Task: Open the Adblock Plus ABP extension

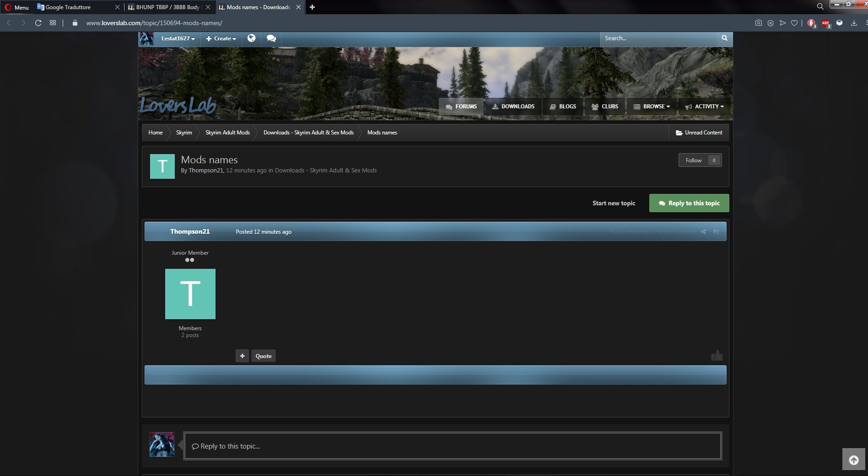Action: (x=825, y=23)
